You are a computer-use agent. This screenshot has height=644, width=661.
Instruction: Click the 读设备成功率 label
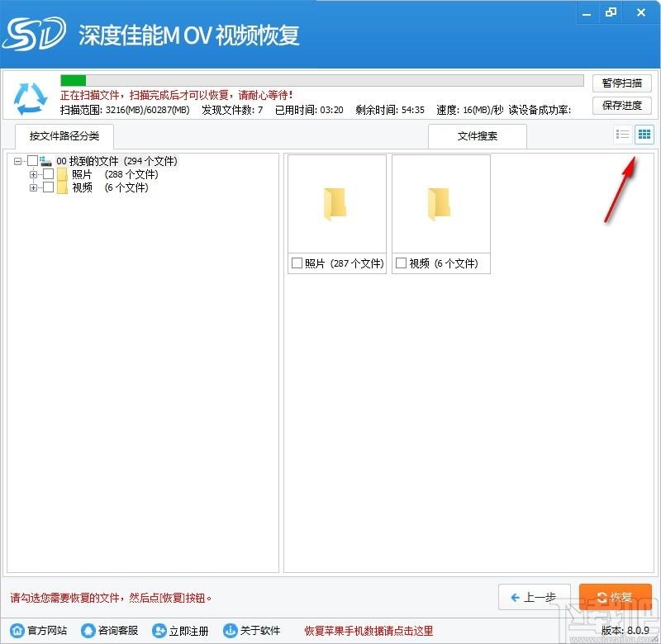tap(540, 110)
